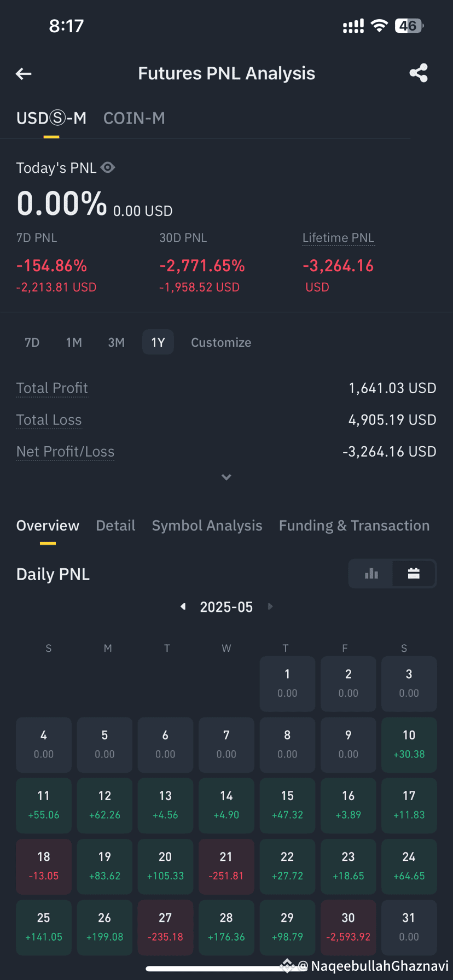
Task: Select the 7D time range
Action: pos(32,342)
